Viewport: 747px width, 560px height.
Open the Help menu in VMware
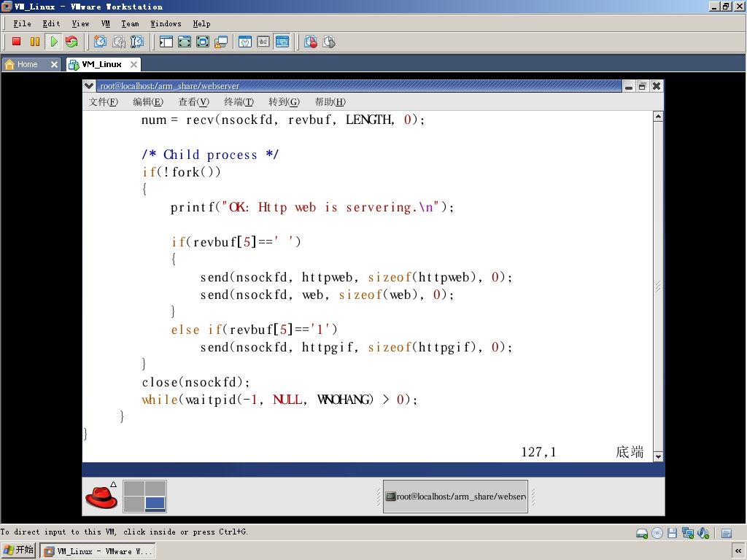point(201,23)
